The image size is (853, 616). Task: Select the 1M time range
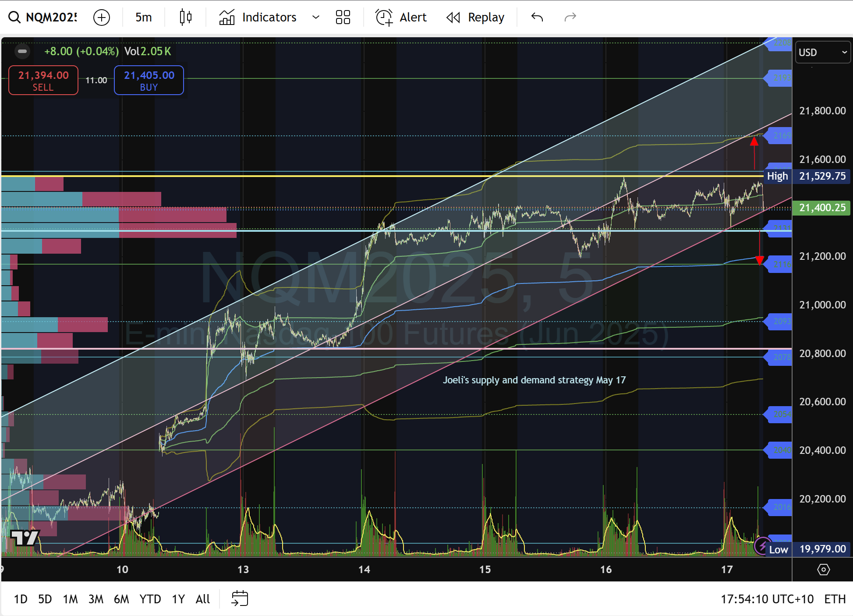coord(70,599)
